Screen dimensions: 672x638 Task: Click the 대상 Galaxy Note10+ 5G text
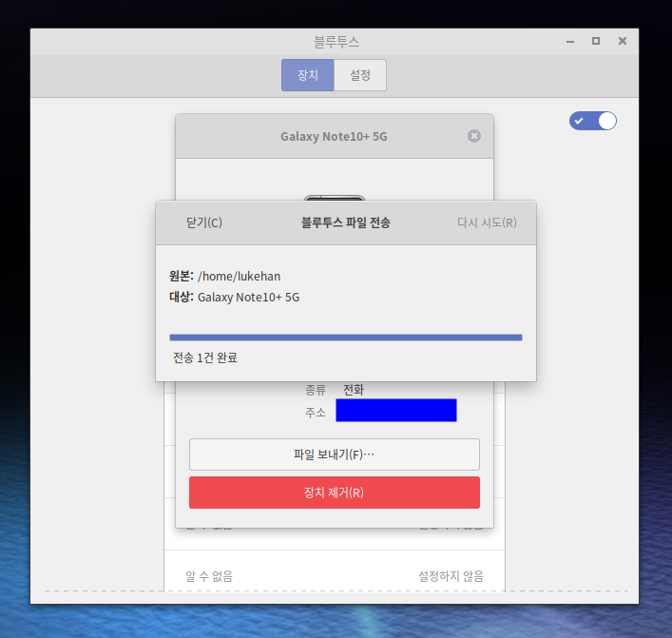249,298
